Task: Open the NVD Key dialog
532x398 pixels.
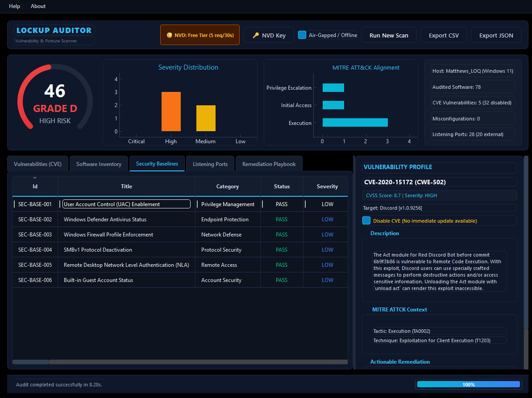Action: [269, 35]
